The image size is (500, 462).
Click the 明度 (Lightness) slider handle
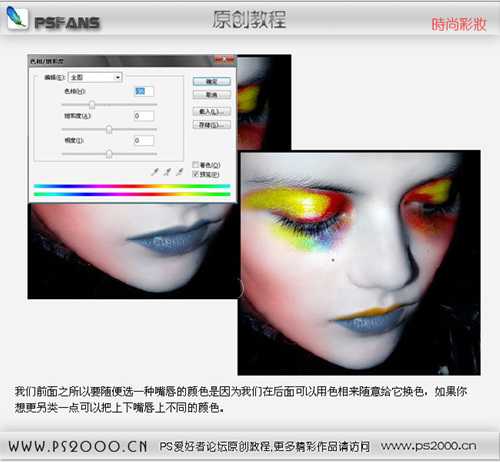109,154
